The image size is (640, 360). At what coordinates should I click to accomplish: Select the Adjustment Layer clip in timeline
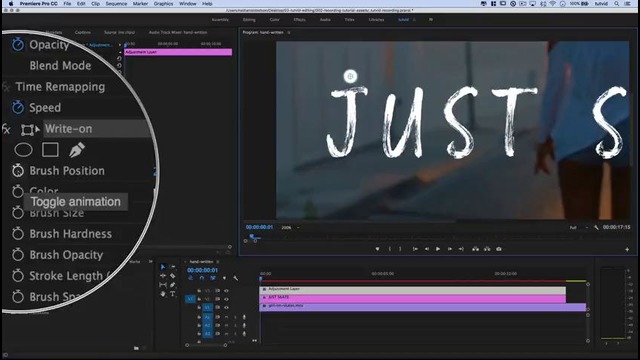tap(413, 290)
